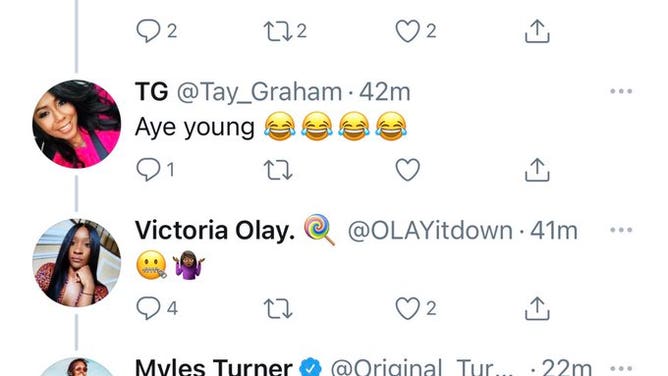Screen dimensions: 668x376
Task: Reply to the "Aye young" tweet
Action: 148,169
